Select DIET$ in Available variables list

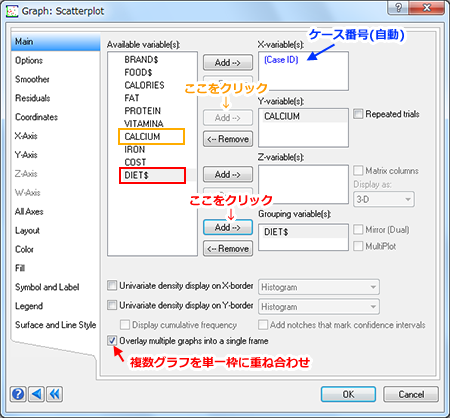click(x=136, y=175)
